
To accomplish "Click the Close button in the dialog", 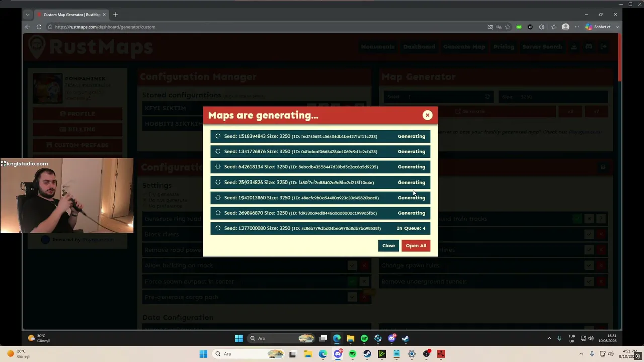I will pos(388,246).
